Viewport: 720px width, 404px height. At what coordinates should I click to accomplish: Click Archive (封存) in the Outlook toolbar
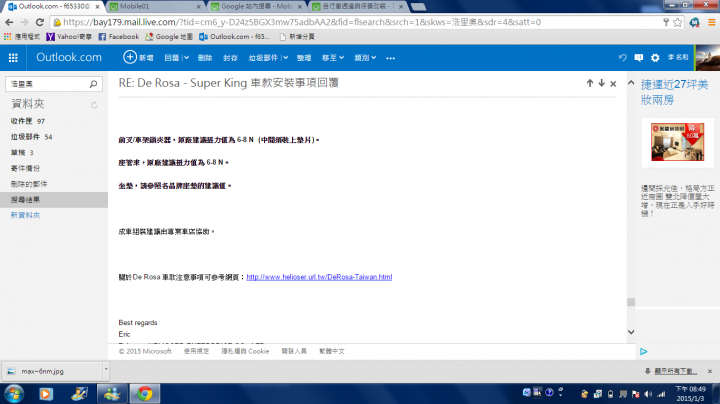[x=231, y=58]
